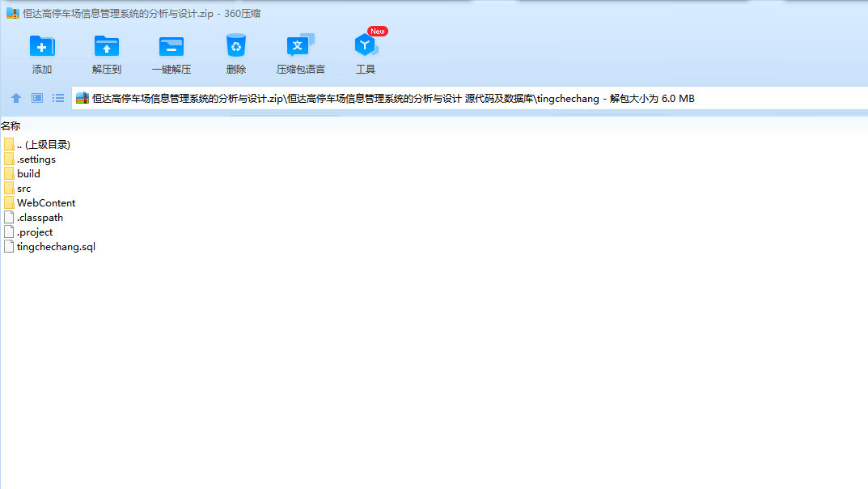
Task: Click the .settings folder icon
Action: [9, 159]
